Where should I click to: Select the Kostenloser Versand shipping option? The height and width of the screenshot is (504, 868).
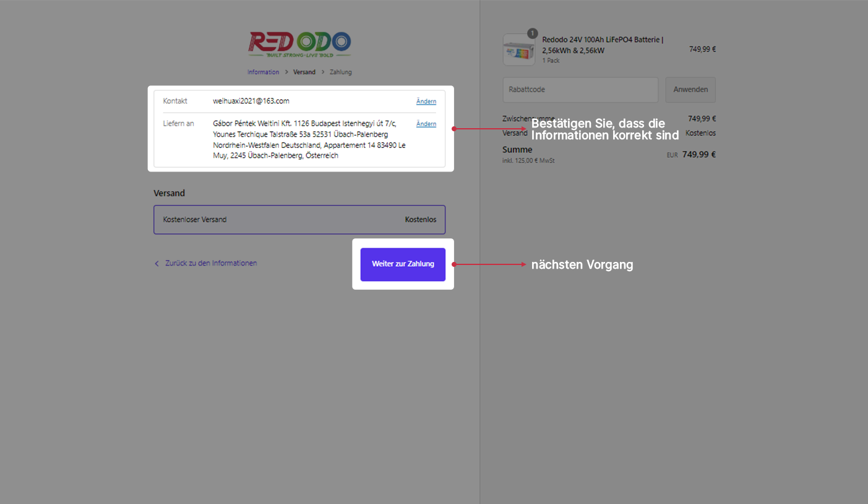pos(299,220)
